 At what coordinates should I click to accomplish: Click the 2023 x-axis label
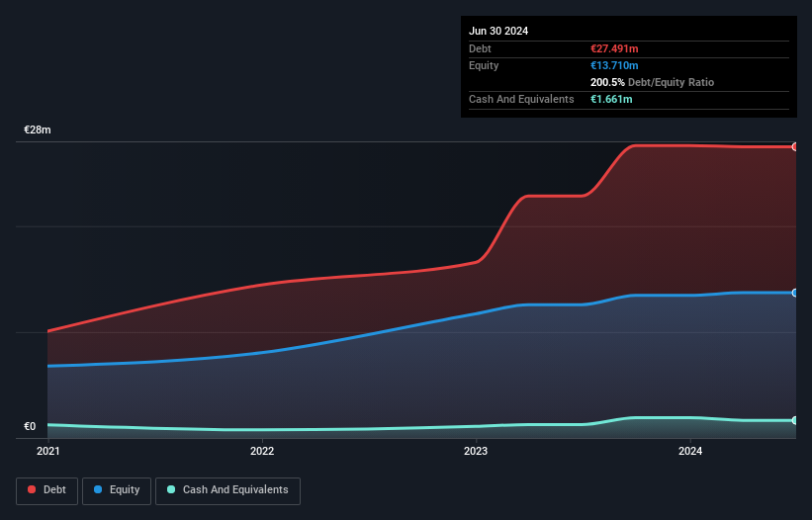point(476,451)
